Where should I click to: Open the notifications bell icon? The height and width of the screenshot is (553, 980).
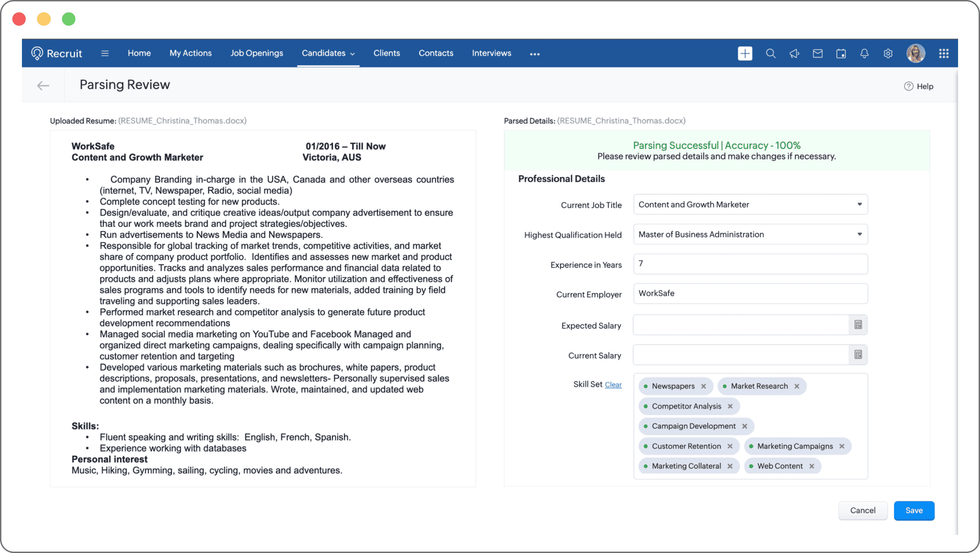click(x=864, y=53)
